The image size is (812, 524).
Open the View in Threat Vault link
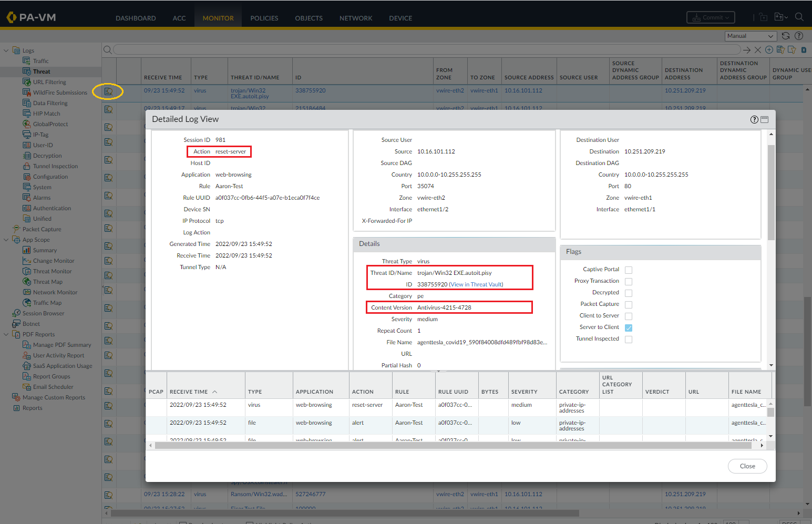point(476,285)
